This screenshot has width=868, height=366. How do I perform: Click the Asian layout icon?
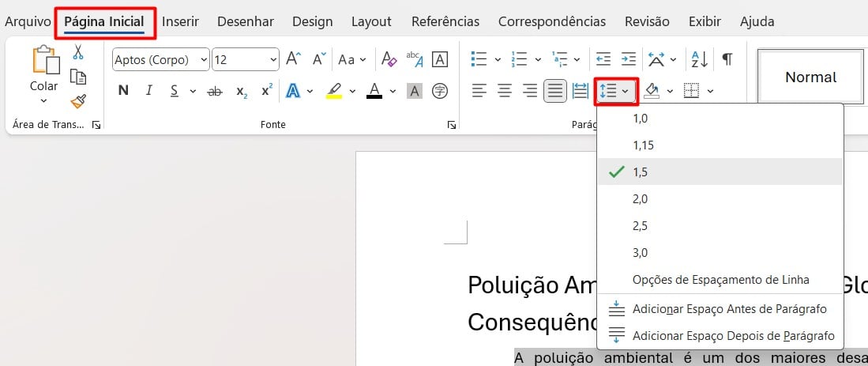pyautogui.click(x=656, y=59)
